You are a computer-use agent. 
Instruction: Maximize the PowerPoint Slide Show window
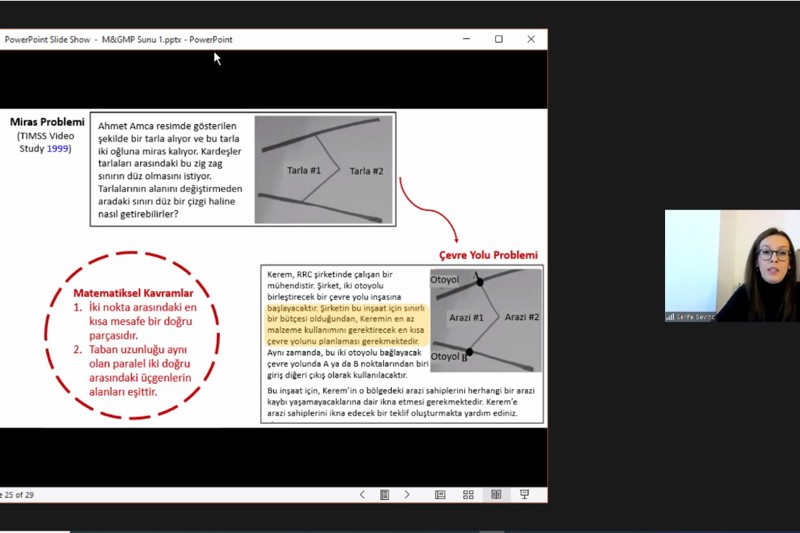tap(498, 39)
